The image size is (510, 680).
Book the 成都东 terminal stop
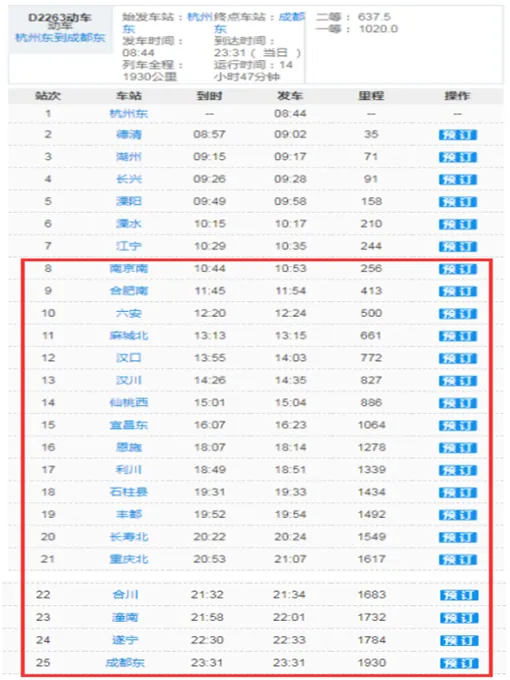459,663
